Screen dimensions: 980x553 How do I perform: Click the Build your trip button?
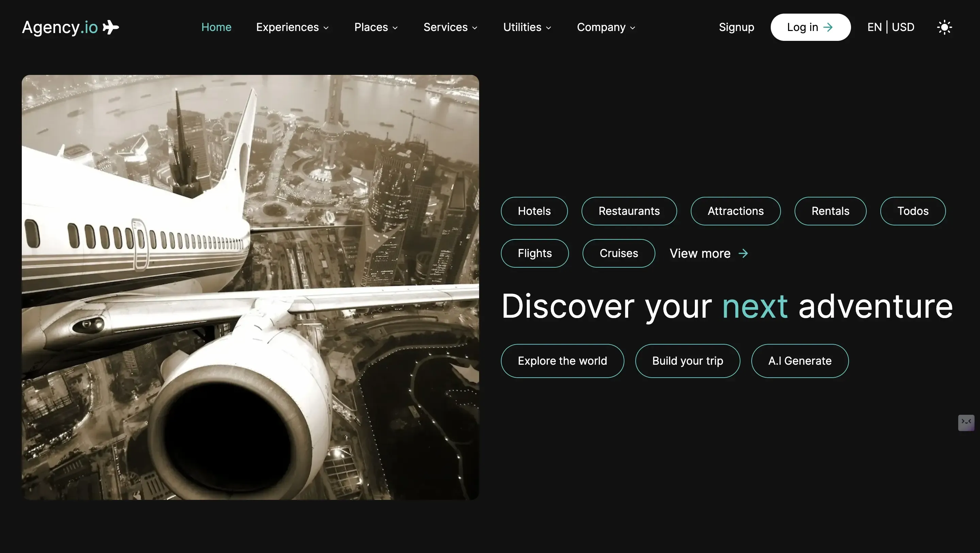pos(687,361)
